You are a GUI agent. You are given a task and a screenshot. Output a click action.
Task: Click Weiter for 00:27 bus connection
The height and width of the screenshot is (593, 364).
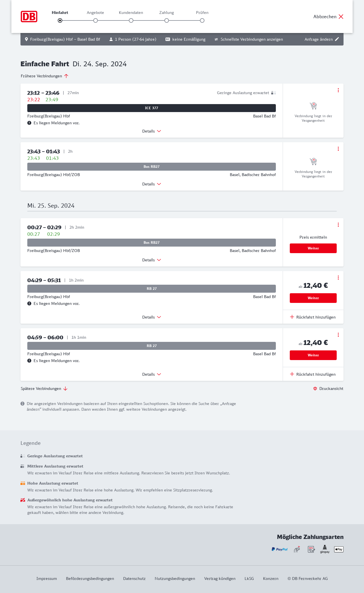(313, 248)
